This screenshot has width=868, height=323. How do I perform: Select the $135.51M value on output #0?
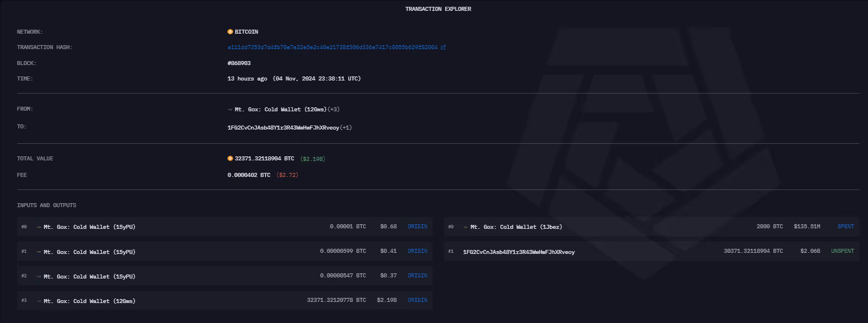click(x=807, y=227)
